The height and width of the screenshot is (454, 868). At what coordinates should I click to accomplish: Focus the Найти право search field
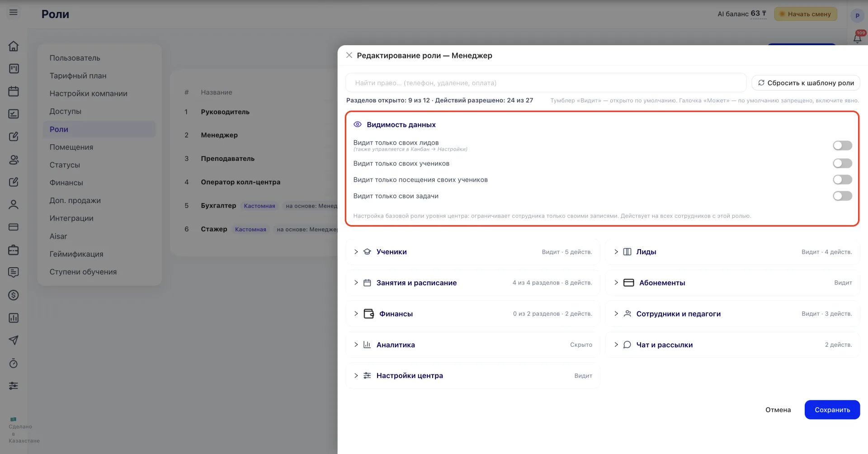click(x=546, y=83)
